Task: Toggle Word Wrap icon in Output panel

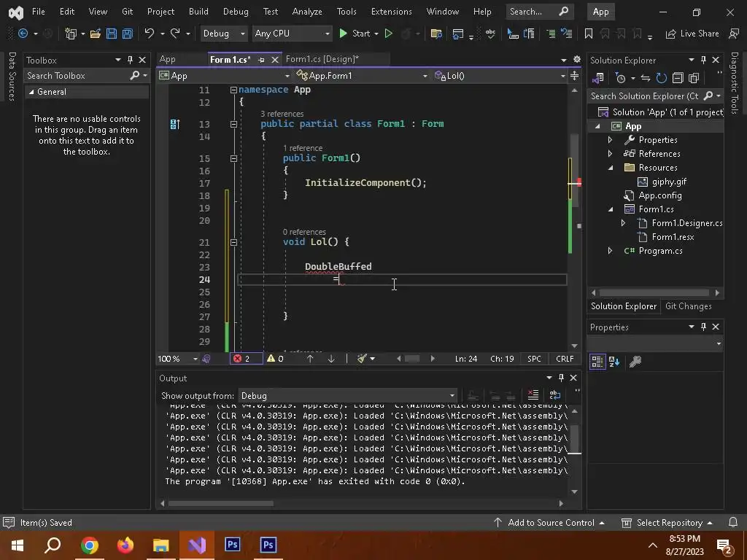Action: tap(555, 395)
